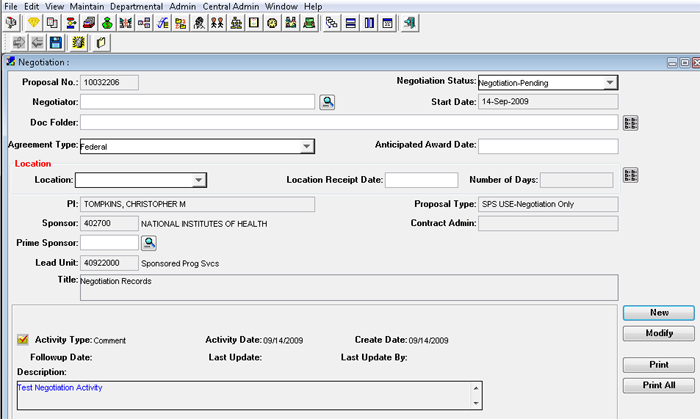Open the Central Admin menu
Image resolution: width=700 pixels, height=419 pixels.
coord(231,6)
